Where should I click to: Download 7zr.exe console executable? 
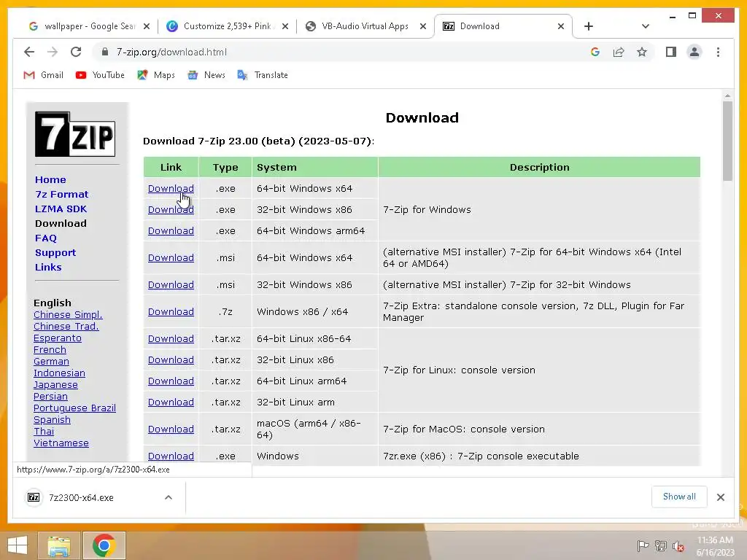[171, 456]
